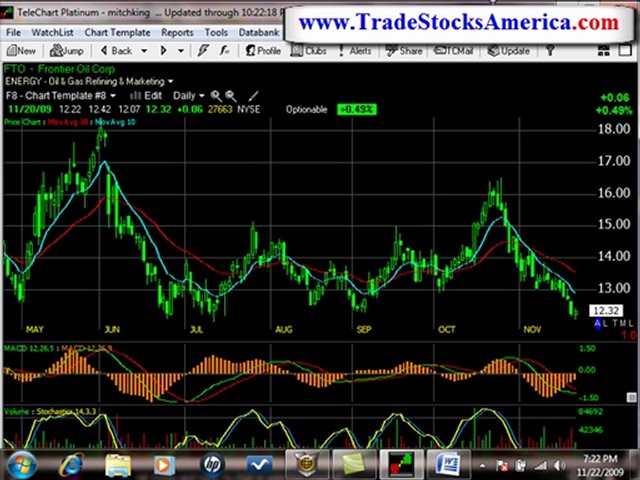Click the Stochastics 14,3,3 indicator label
Image resolution: width=640 pixels, height=480 pixels.
pos(66,411)
